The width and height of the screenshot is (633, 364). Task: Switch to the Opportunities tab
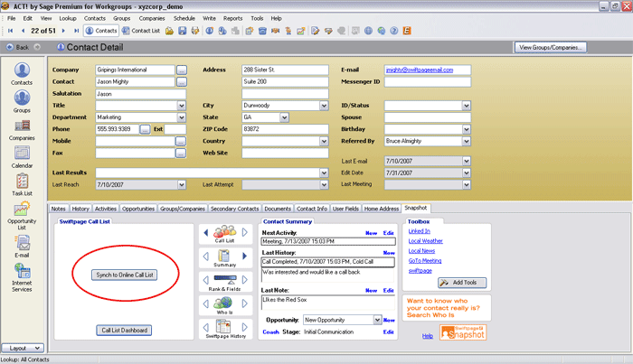click(138, 209)
